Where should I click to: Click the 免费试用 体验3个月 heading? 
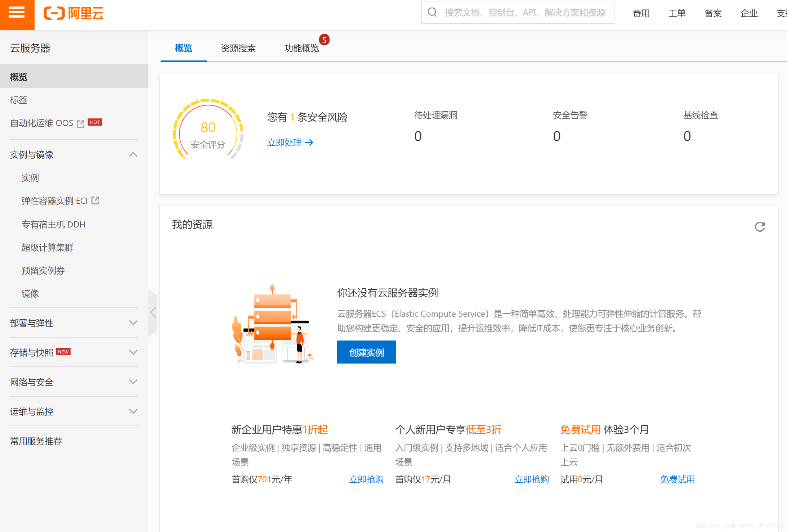click(x=604, y=429)
